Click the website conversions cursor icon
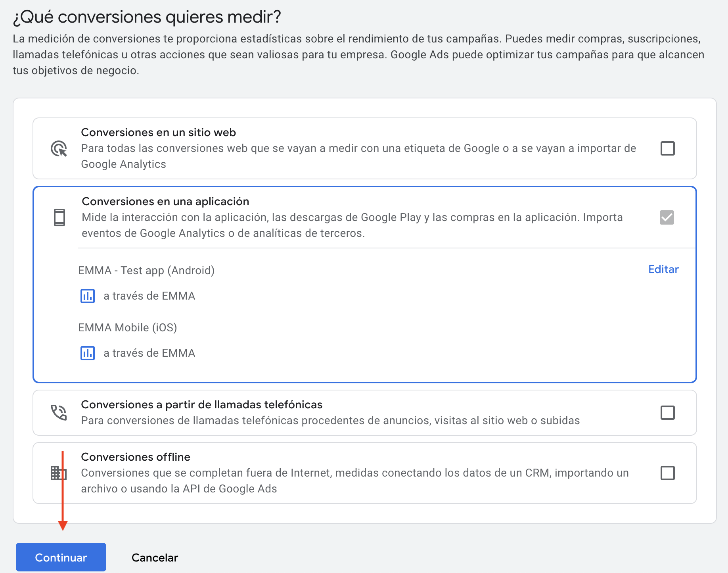The height and width of the screenshot is (573, 728). (59, 149)
